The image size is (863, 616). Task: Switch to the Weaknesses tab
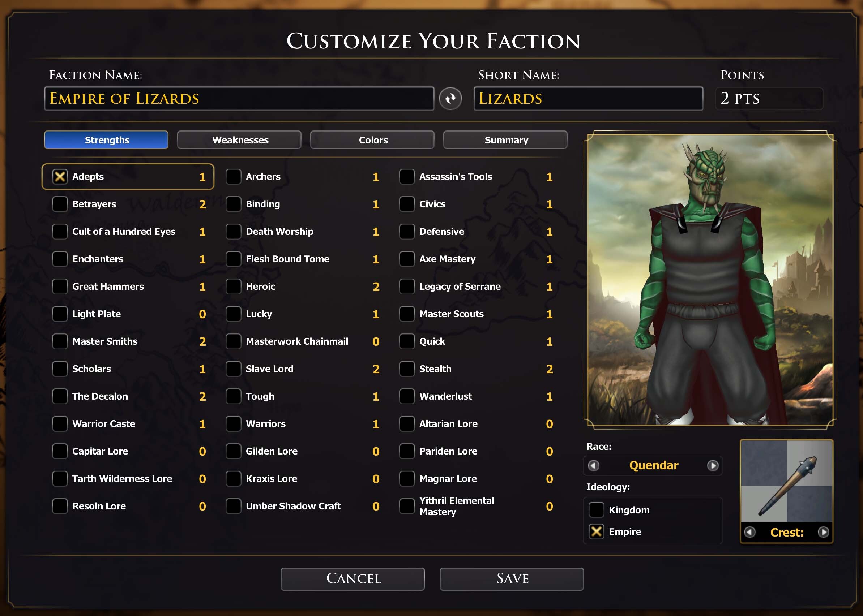239,140
